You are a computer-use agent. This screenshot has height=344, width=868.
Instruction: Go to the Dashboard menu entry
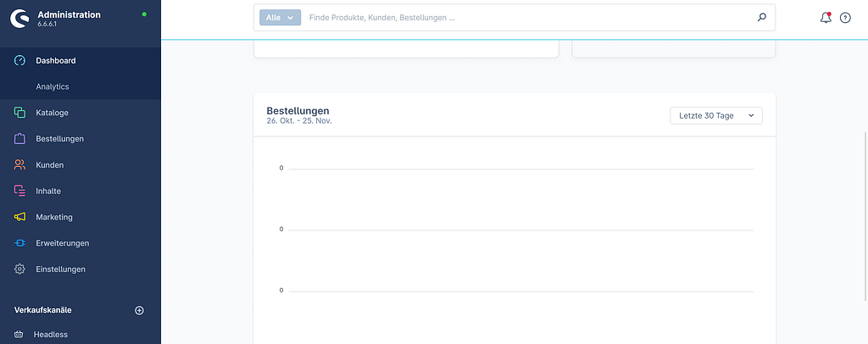click(56, 61)
